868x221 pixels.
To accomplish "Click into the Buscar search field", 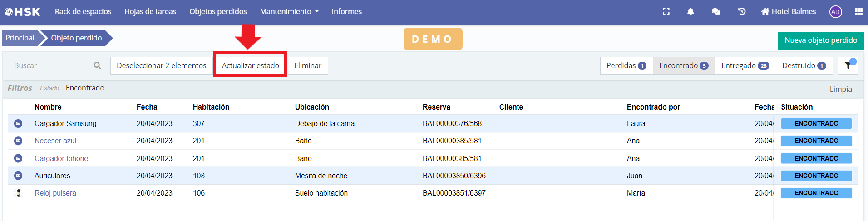I will point(50,65).
